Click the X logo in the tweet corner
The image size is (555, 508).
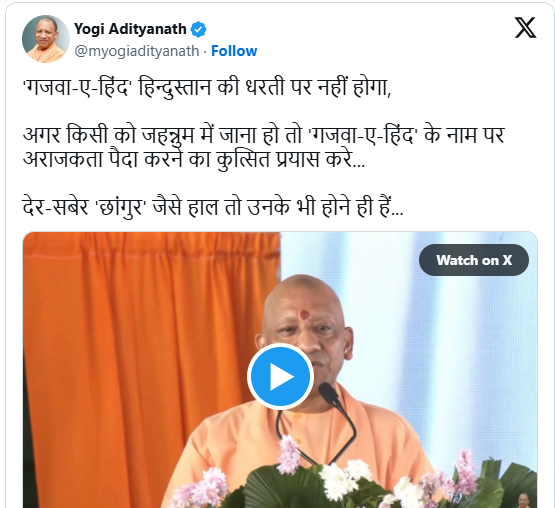point(525,28)
